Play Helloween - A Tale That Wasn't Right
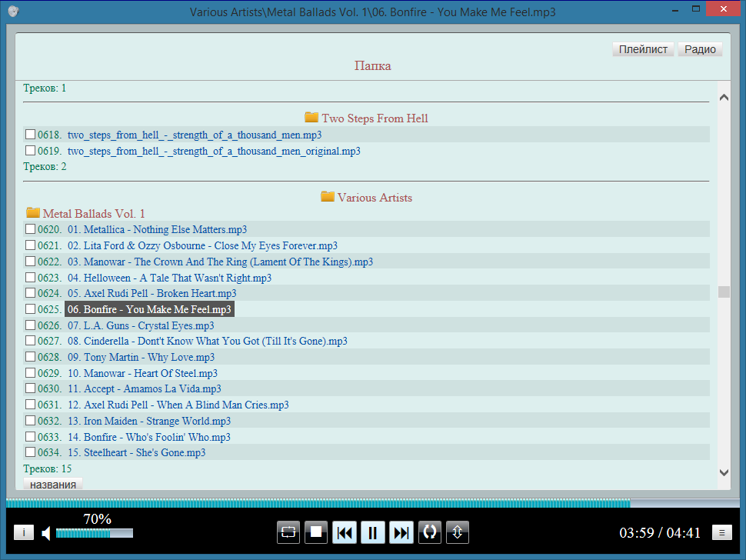746x560 pixels. (x=169, y=278)
